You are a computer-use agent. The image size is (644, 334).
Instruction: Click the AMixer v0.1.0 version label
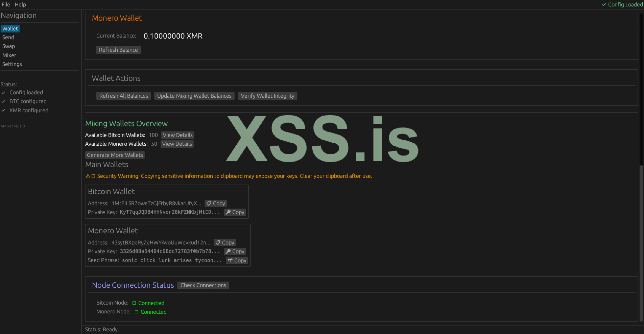click(x=13, y=126)
